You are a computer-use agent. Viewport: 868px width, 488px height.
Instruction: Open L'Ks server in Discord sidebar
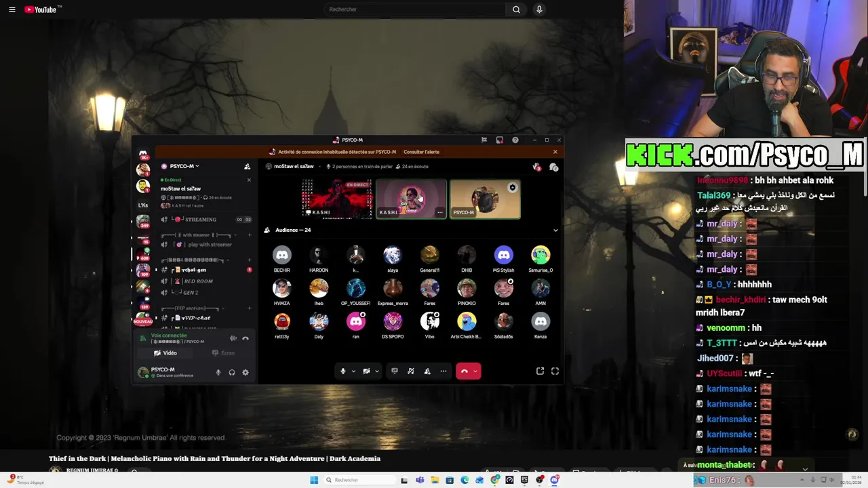[143, 205]
